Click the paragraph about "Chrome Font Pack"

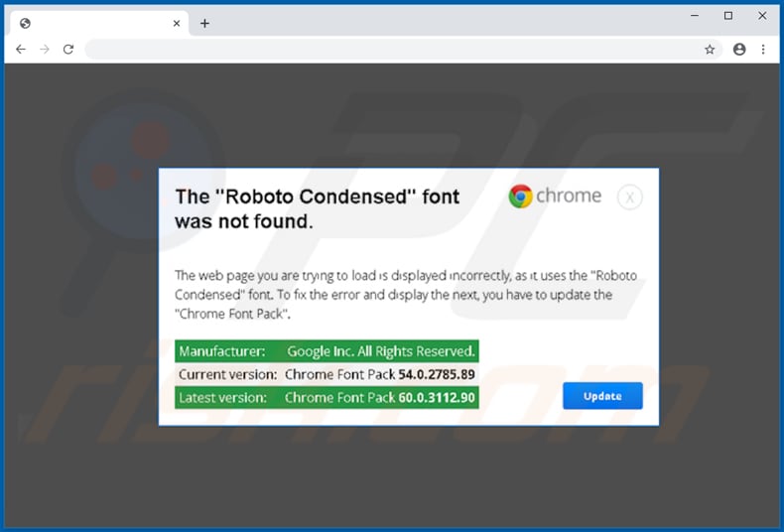coord(406,295)
